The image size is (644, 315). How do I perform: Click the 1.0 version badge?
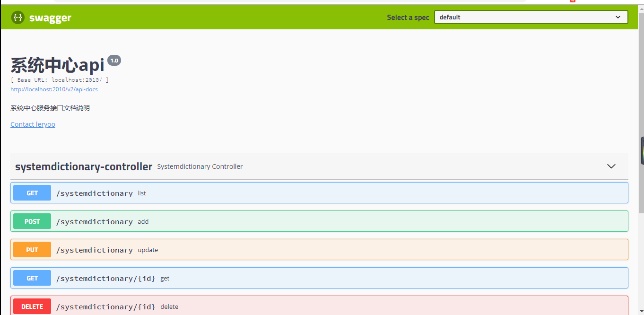tap(114, 61)
